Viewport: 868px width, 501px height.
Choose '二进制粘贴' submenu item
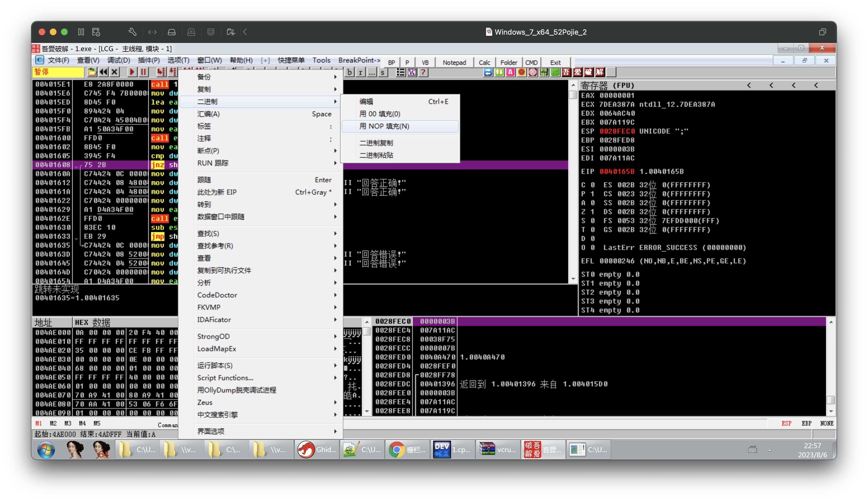400,155
